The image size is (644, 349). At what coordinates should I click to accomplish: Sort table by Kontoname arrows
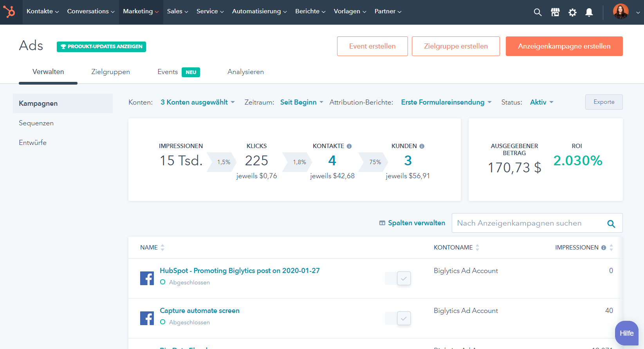pyautogui.click(x=477, y=248)
